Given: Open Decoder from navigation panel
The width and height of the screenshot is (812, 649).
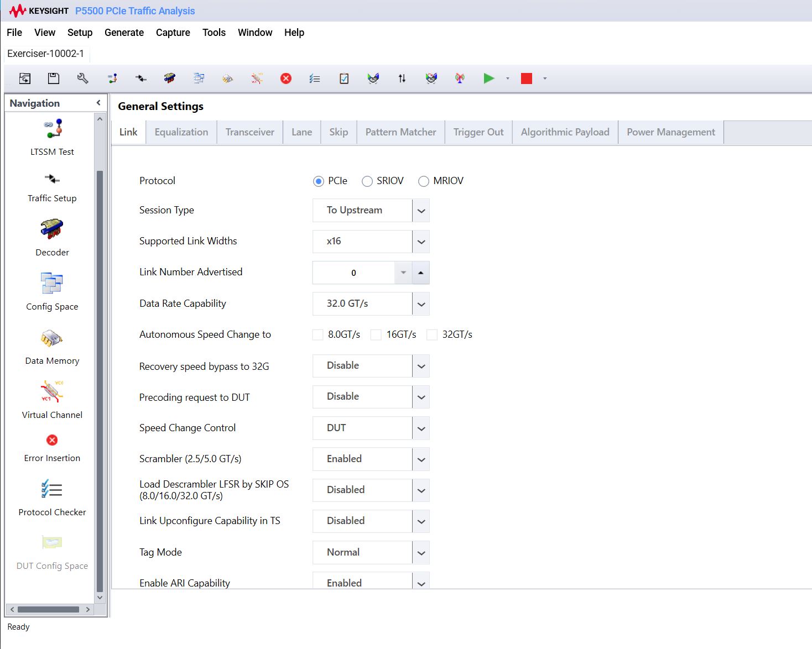Looking at the screenshot, I should 52,238.
